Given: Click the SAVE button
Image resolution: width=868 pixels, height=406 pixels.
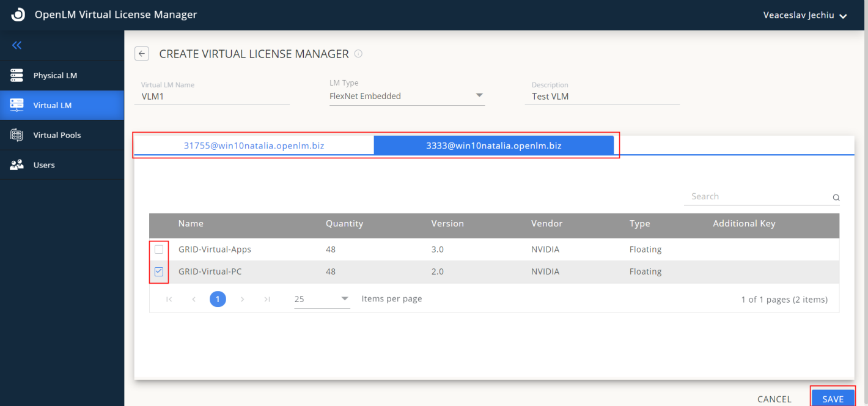Looking at the screenshot, I should (x=833, y=399).
